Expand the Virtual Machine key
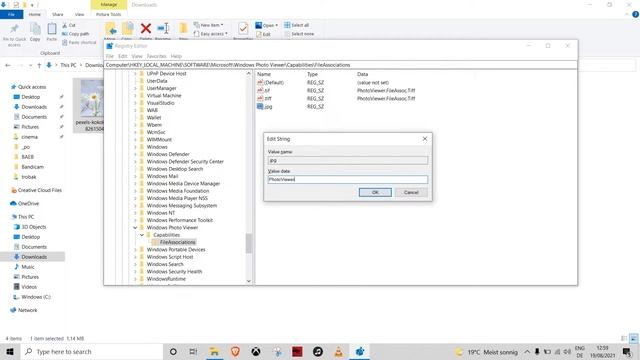Image resolution: width=640 pixels, height=360 pixels. click(x=135, y=96)
